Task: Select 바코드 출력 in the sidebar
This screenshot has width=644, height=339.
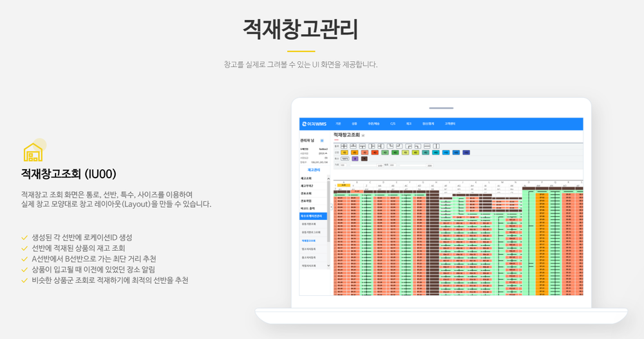Action: coord(308,208)
